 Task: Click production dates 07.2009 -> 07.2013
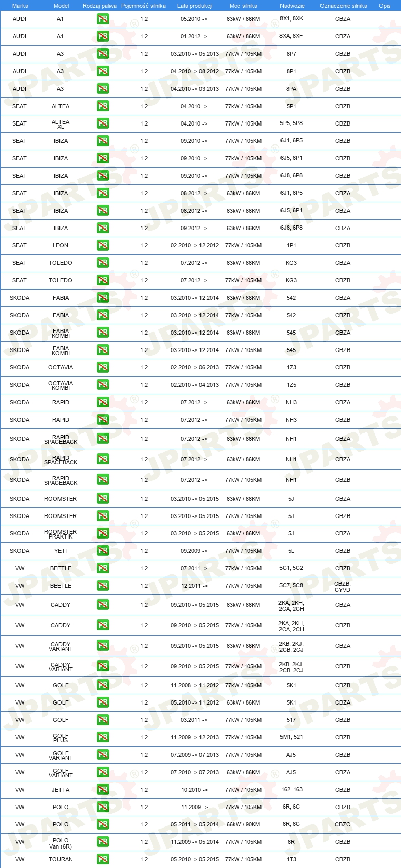(195, 755)
